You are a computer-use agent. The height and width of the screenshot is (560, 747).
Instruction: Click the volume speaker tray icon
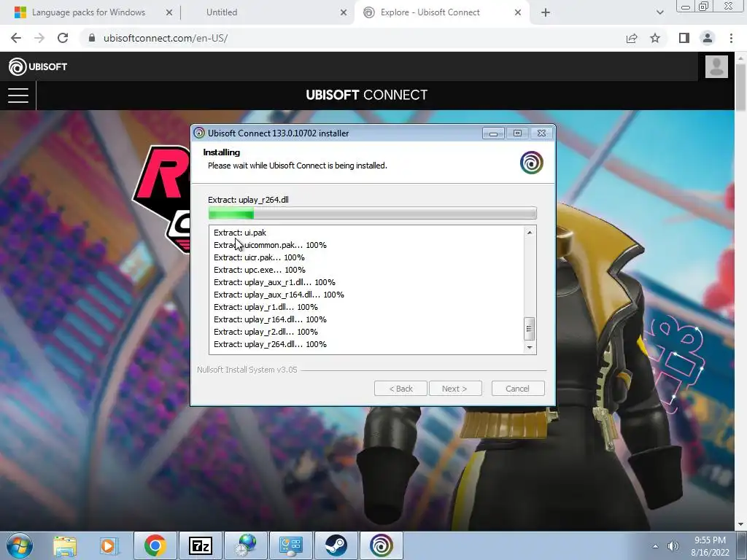673,546
